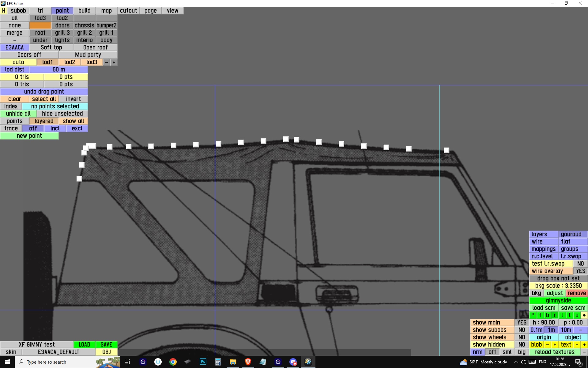588x368 pixels.
Task: Open Photoshop from the taskbar
Action: pyautogui.click(x=203, y=362)
